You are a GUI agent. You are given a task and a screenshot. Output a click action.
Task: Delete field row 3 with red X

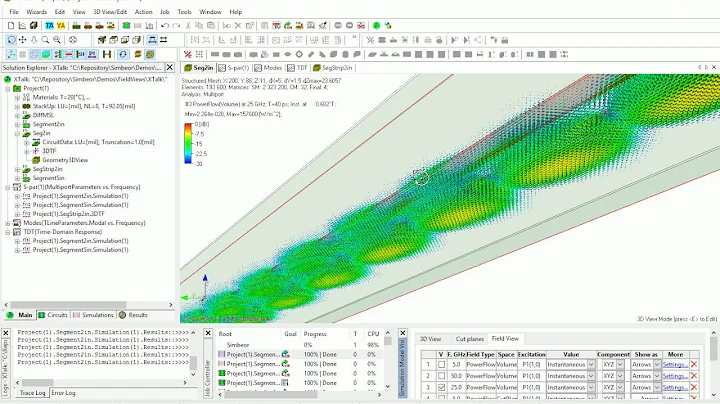click(x=694, y=387)
